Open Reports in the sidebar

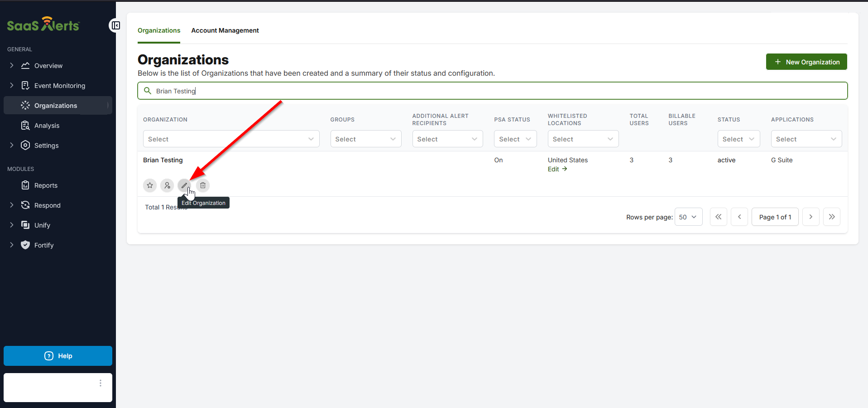point(46,185)
